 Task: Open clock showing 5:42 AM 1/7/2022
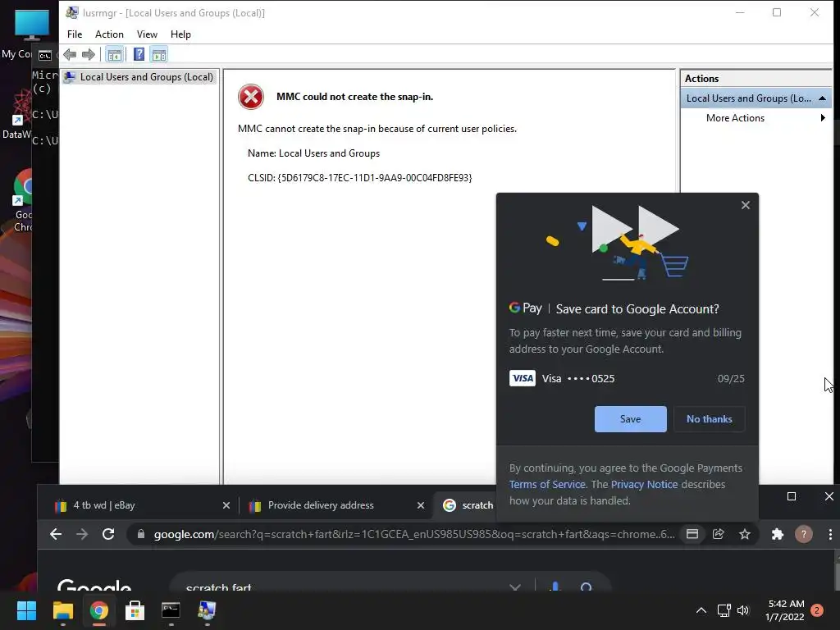coord(785,610)
